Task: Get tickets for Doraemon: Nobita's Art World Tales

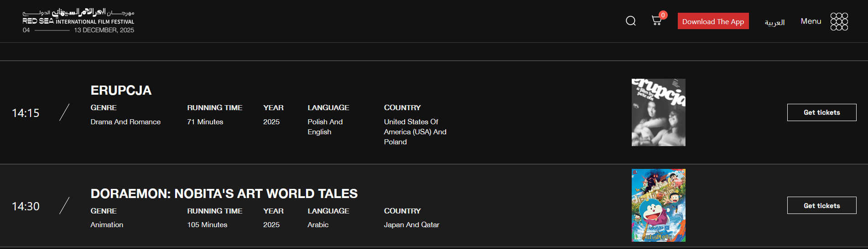Action: coord(821,206)
